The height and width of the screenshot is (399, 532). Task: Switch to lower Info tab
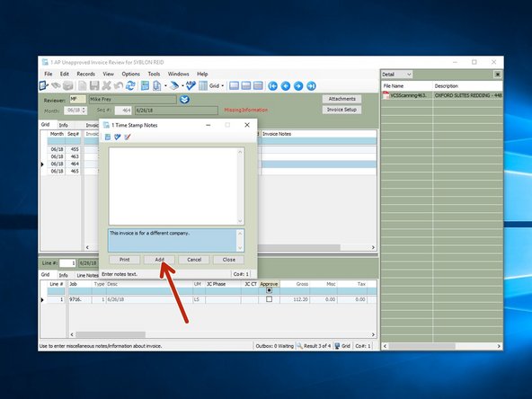[64, 275]
